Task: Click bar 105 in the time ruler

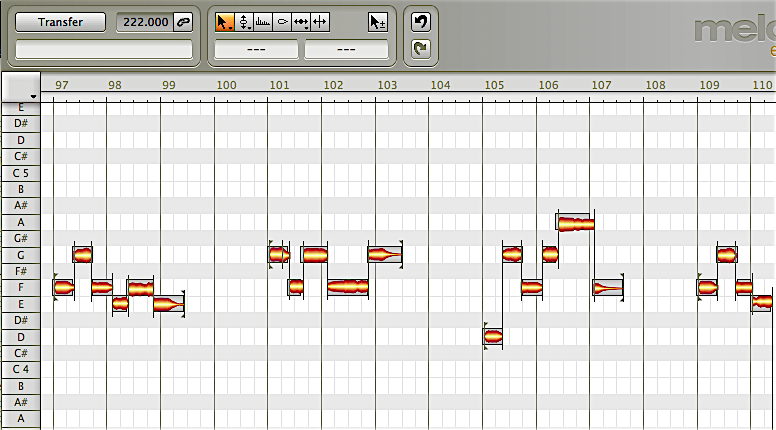Action: [494, 85]
